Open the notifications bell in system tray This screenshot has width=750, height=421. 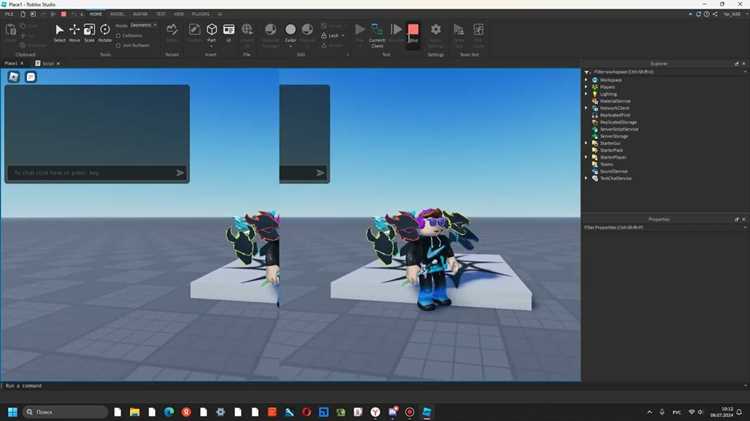point(739,412)
